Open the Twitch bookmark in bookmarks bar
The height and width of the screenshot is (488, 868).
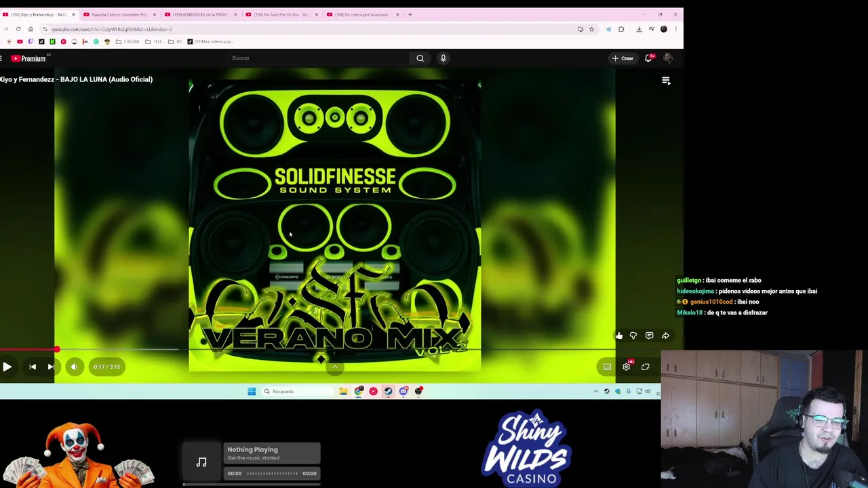tap(31, 41)
